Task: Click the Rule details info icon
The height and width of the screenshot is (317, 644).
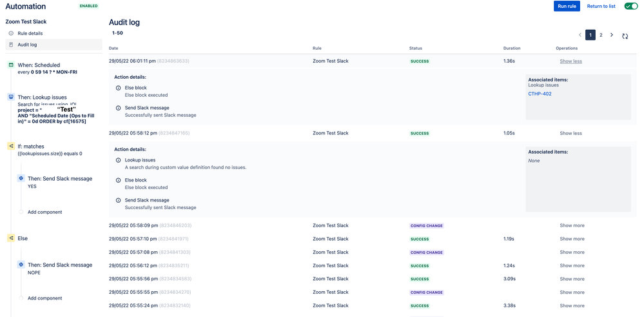Action: (11, 34)
